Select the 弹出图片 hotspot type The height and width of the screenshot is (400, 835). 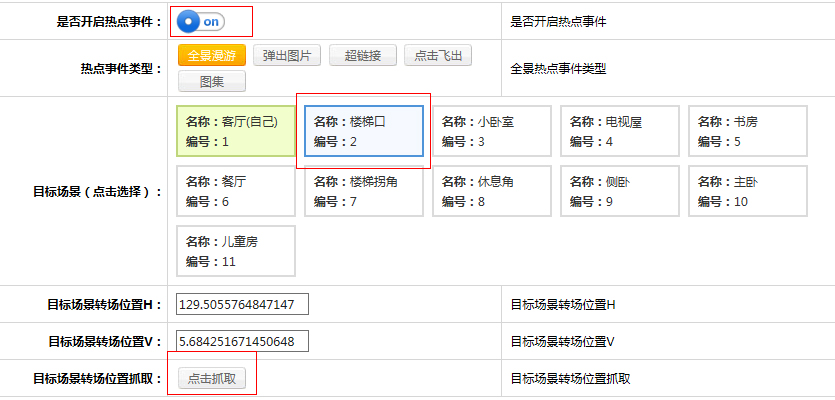(287, 56)
